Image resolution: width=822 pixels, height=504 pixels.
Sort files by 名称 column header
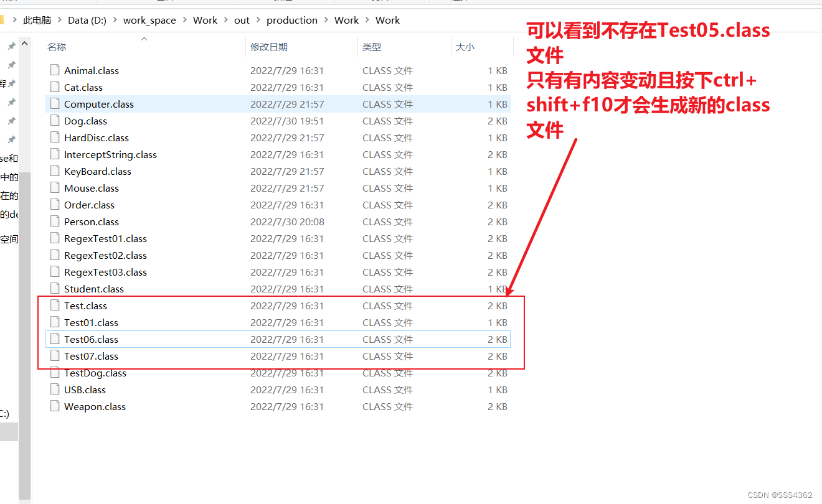(x=57, y=47)
